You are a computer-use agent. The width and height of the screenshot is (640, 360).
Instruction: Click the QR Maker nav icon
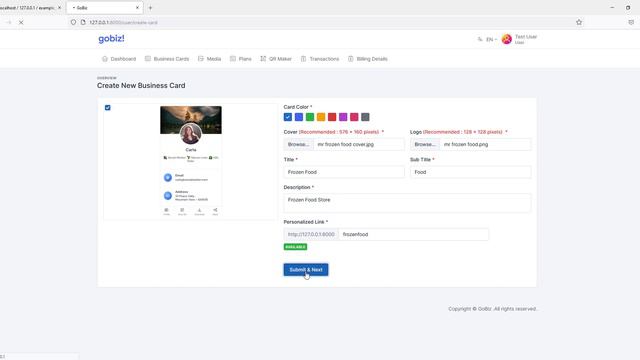[x=263, y=59]
